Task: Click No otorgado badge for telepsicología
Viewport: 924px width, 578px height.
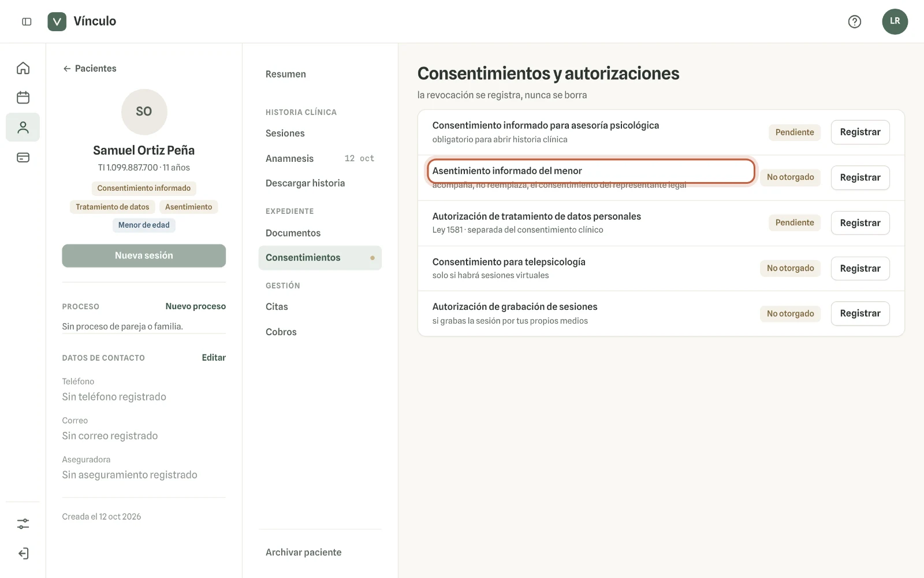Action: pyautogui.click(x=790, y=268)
